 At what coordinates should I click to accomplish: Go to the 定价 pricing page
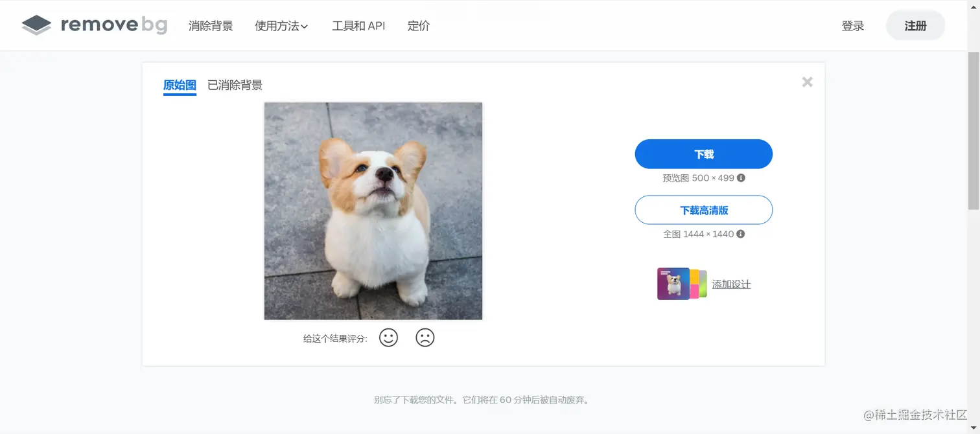point(419,26)
